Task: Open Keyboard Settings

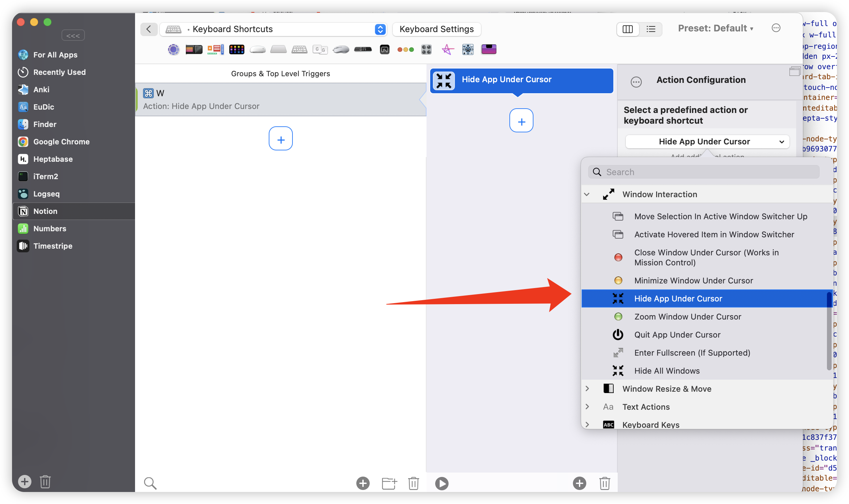Action: pos(437,29)
